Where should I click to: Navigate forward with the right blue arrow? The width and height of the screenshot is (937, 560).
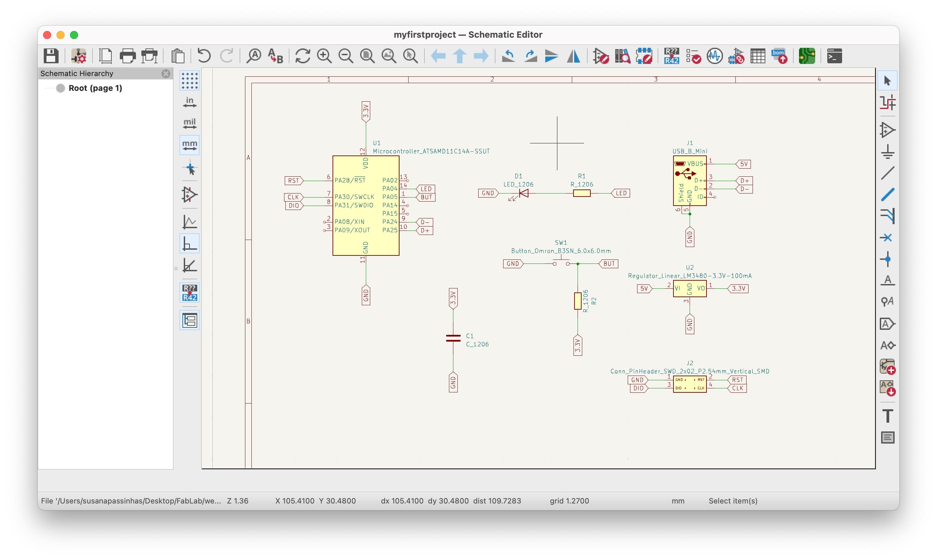pyautogui.click(x=481, y=56)
